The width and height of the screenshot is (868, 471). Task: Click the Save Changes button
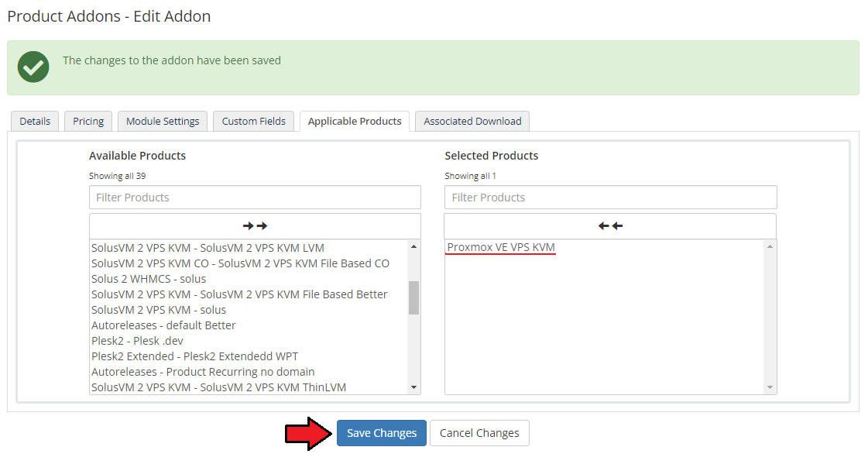(382, 433)
